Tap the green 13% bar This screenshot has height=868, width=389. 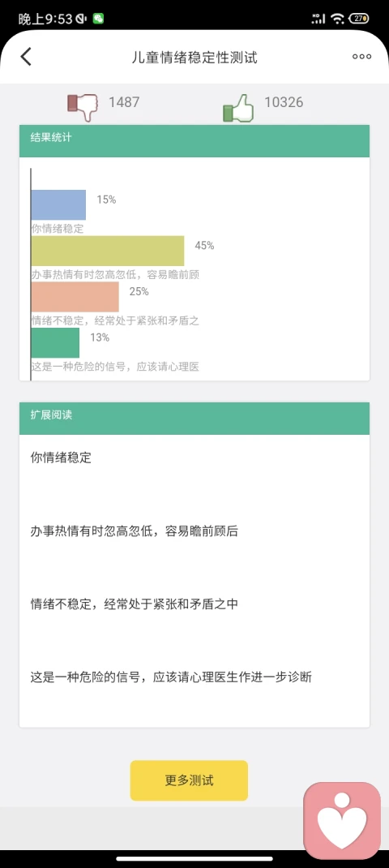tap(55, 342)
